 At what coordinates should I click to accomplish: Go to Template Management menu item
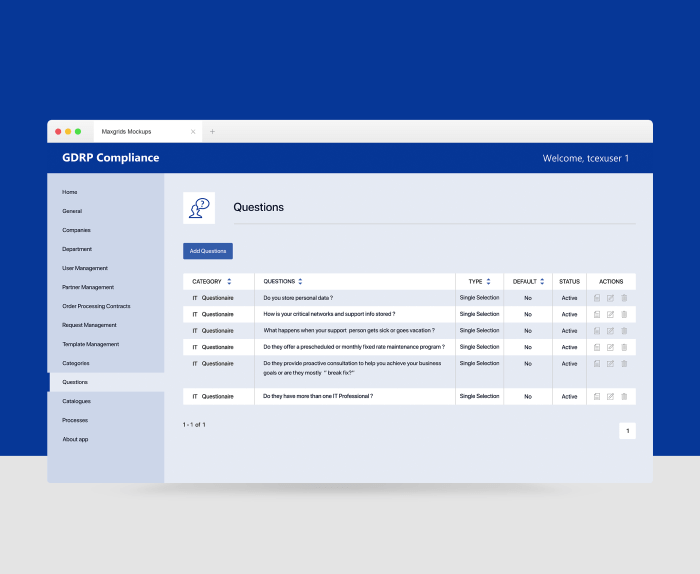click(x=90, y=344)
